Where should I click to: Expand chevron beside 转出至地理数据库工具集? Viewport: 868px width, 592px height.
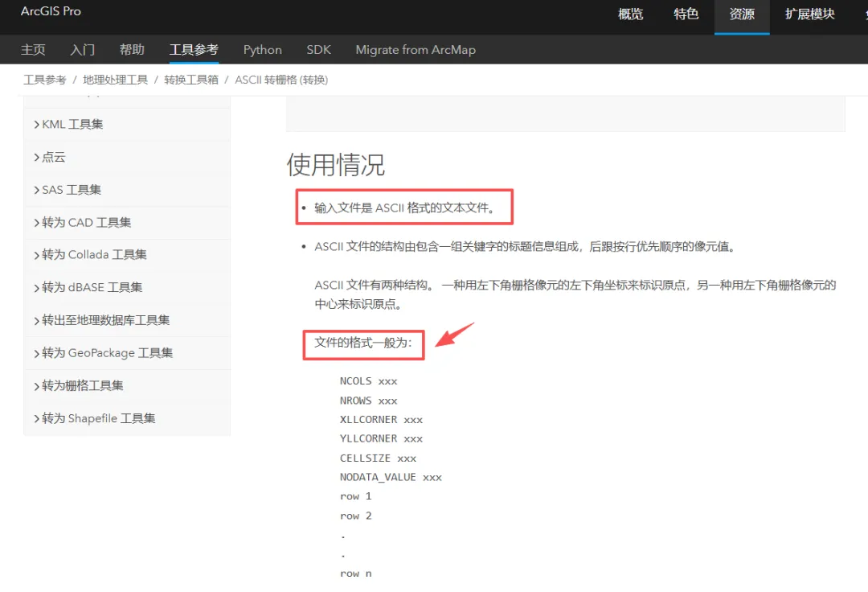[x=36, y=320]
